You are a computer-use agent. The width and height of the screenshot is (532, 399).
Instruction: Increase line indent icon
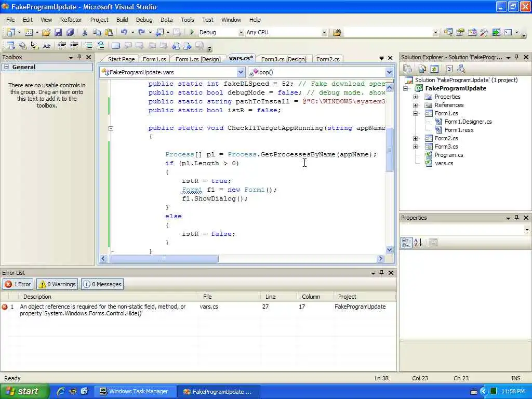(x=74, y=46)
